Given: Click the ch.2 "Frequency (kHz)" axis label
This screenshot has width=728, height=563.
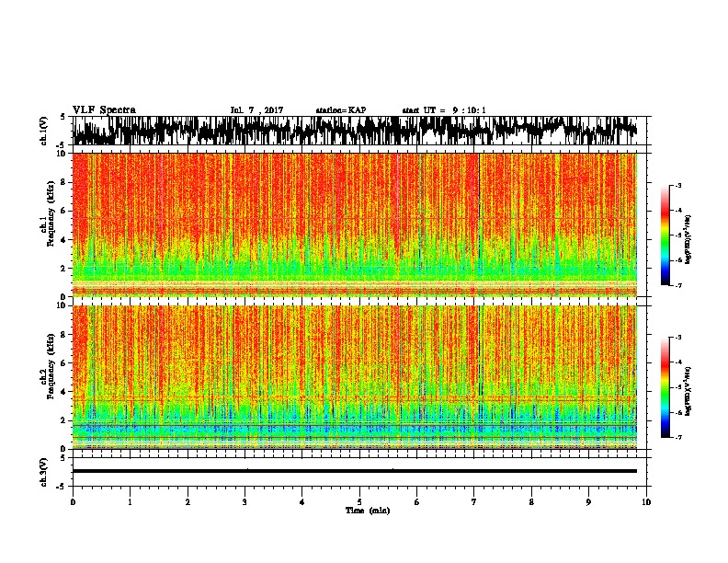Looking at the screenshot, I should coord(50,366).
